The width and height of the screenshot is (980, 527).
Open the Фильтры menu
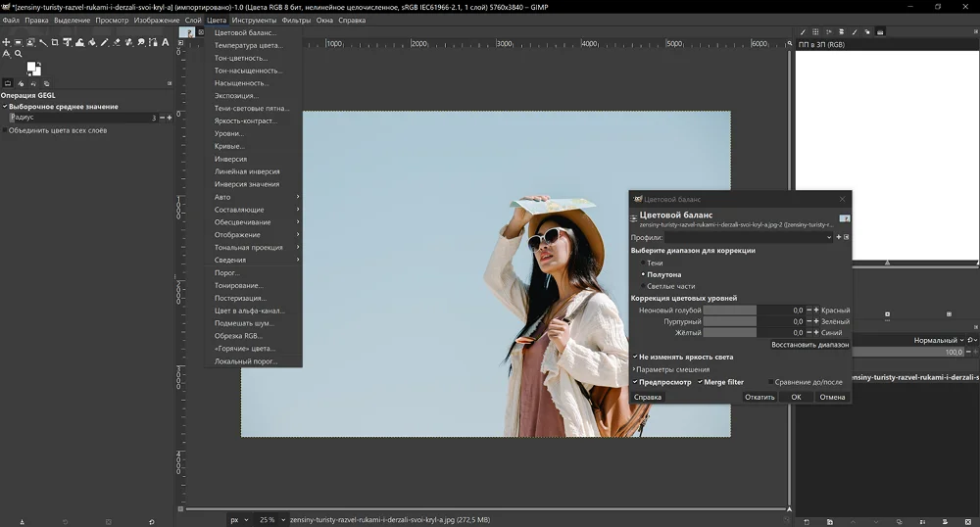(x=295, y=20)
